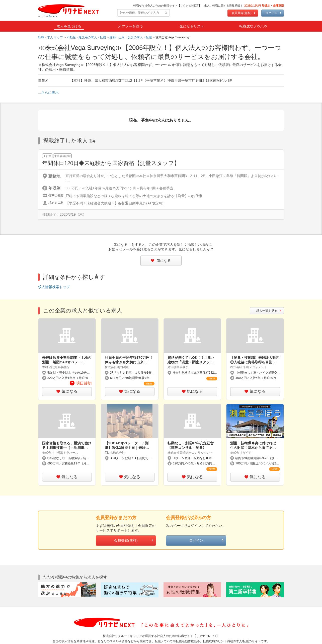Click yen icon on 米山メジャメント card
Viewport: 322px width, 644px height.
click(232, 378)
